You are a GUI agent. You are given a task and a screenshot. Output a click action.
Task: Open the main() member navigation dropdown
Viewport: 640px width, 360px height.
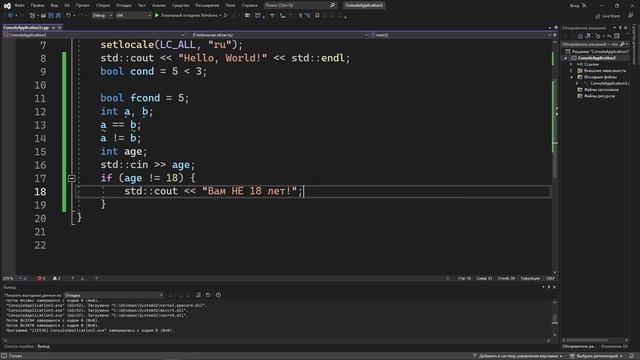click(x=460, y=35)
